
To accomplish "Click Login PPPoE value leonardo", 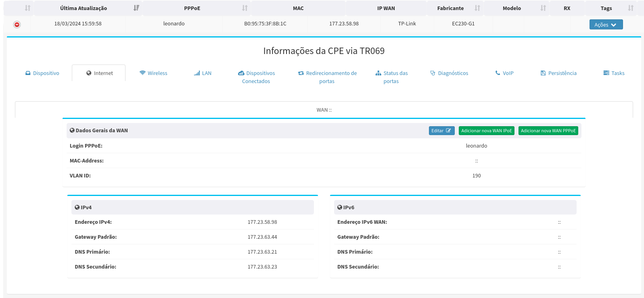I will tap(477, 146).
